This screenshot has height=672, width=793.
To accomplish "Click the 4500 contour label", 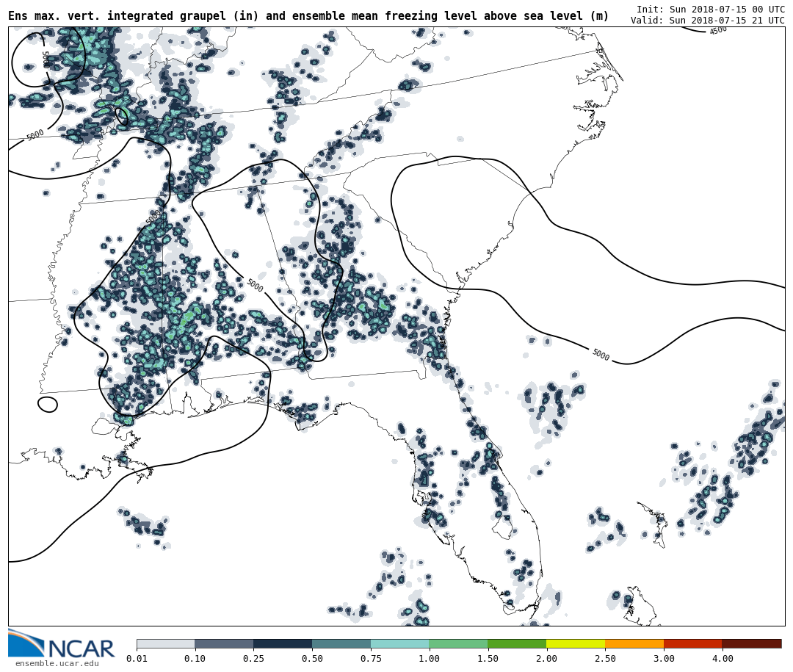I will [x=718, y=30].
